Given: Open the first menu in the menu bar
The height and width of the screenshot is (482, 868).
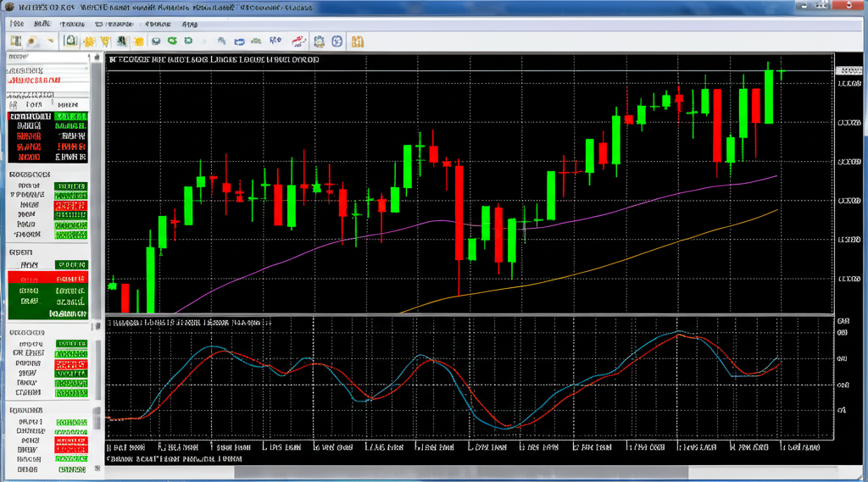Looking at the screenshot, I should (17, 24).
